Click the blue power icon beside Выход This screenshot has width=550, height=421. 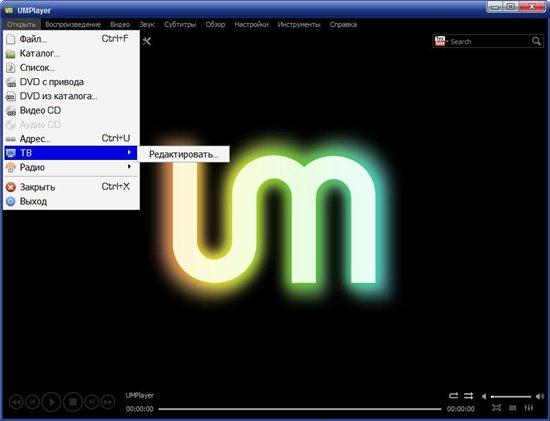tap(11, 201)
